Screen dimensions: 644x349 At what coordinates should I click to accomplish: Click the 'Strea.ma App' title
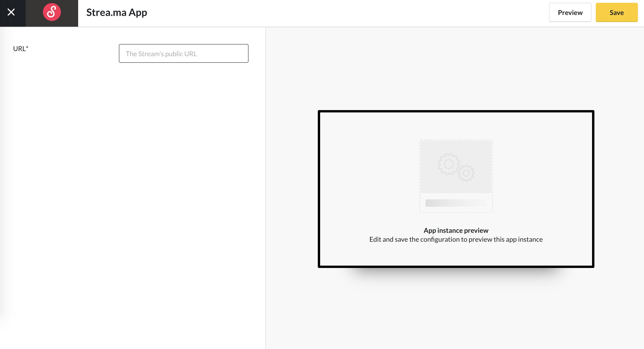tap(117, 12)
